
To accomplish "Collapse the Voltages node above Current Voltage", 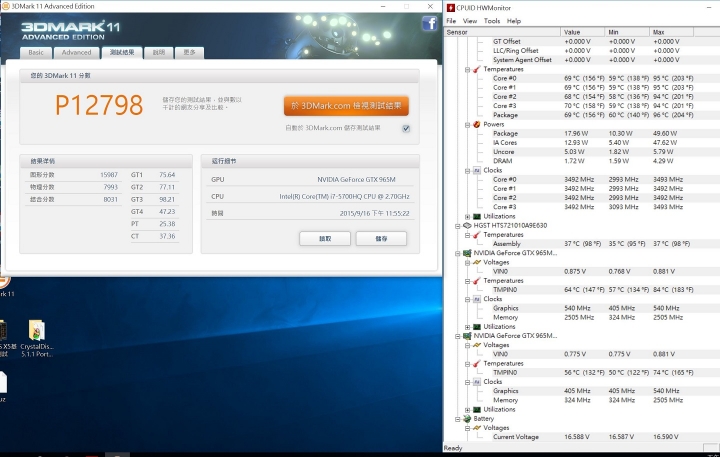I will 467,428.
